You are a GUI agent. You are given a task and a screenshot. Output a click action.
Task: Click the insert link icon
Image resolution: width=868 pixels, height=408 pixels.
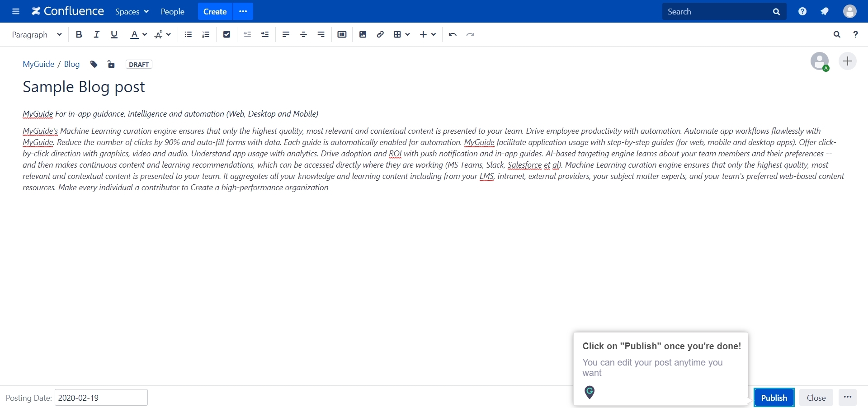pyautogui.click(x=381, y=35)
